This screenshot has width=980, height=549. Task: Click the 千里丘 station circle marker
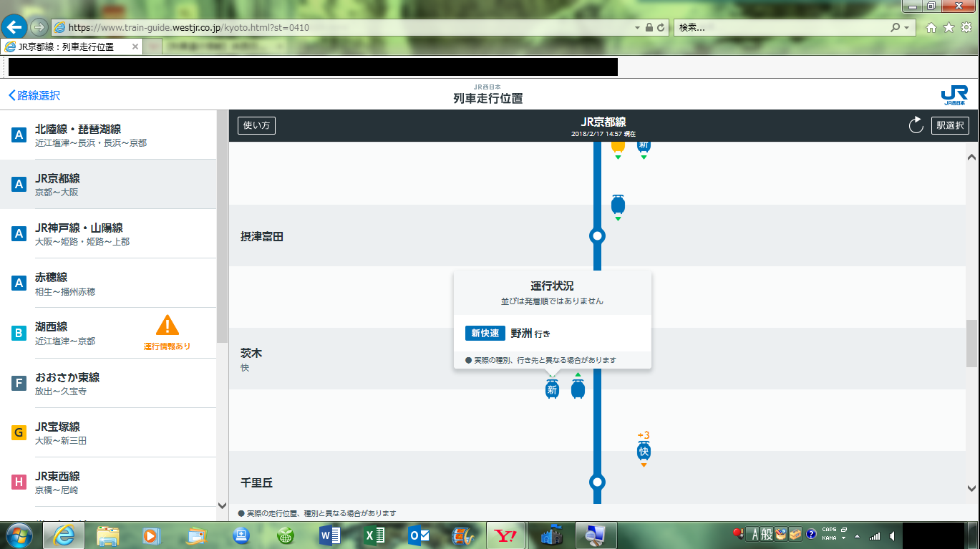[597, 482]
